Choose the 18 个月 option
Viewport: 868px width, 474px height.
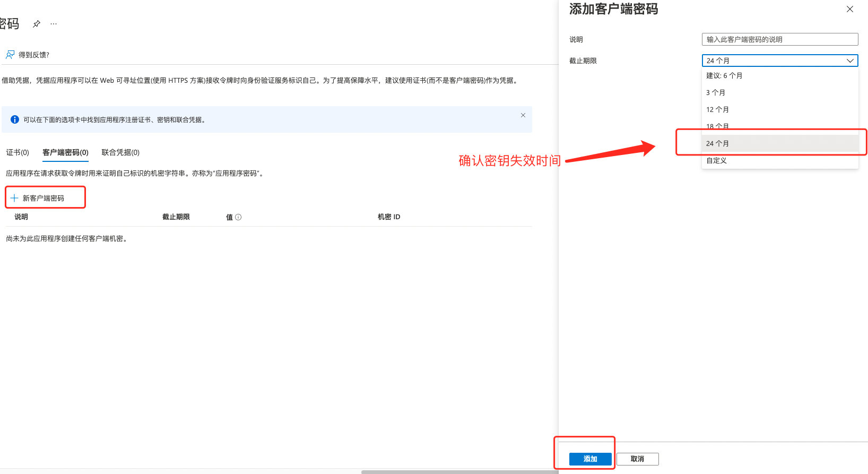point(780,126)
